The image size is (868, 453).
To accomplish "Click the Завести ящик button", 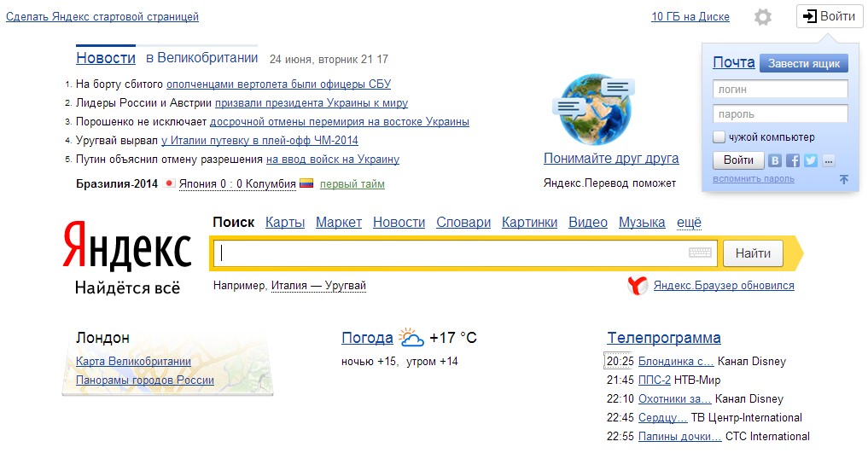I will tap(804, 64).
